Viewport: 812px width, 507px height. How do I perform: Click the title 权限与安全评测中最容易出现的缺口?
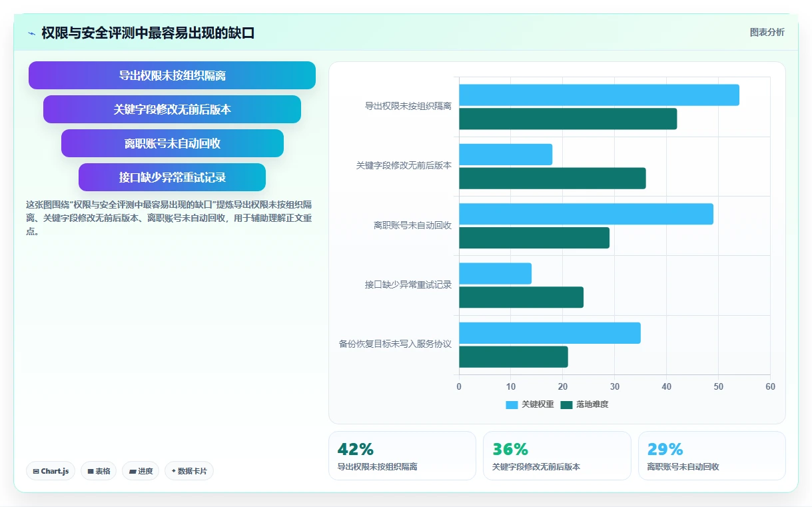148,33
